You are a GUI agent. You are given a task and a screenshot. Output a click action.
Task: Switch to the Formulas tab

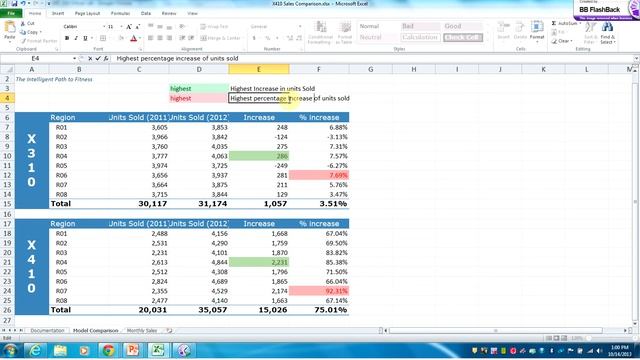(121, 13)
